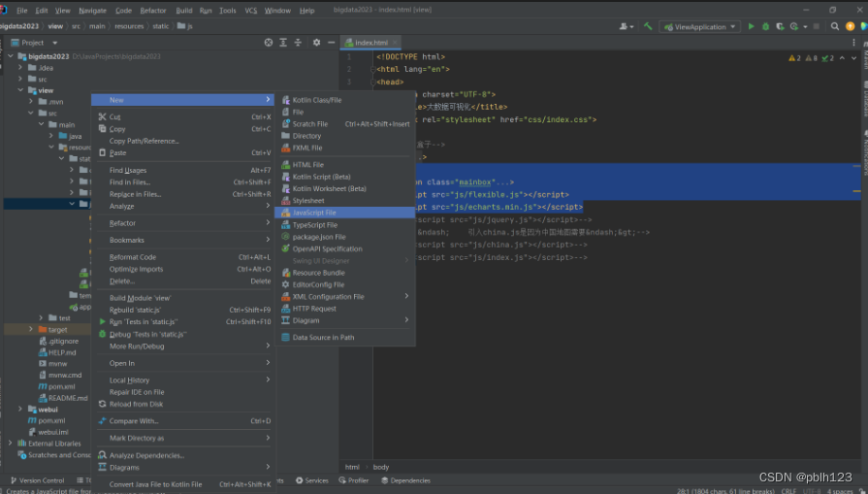Select Find Usages in context menu
The height and width of the screenshot is (494, 868).
(x=182, y=170)
